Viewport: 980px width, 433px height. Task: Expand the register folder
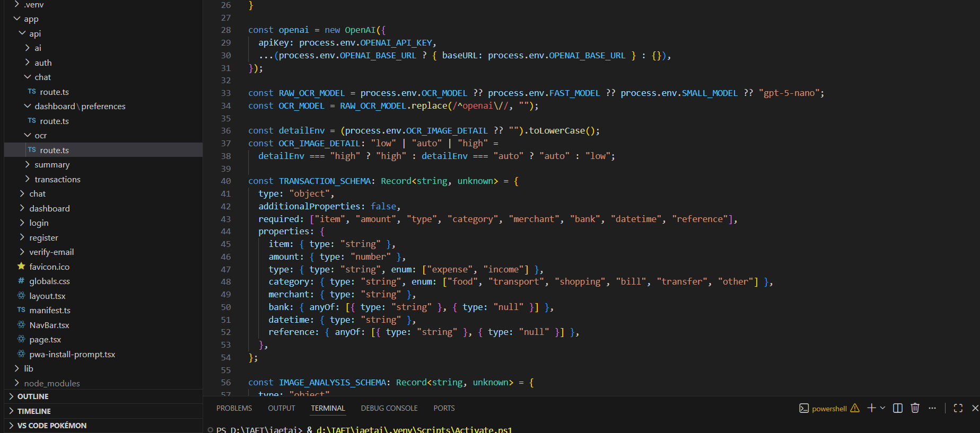[103, 237]
